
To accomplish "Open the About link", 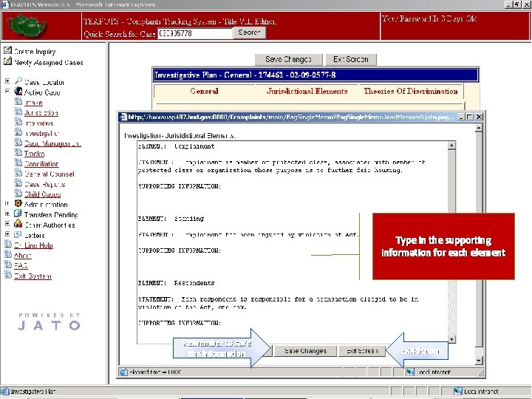I will tap(23, 256).
